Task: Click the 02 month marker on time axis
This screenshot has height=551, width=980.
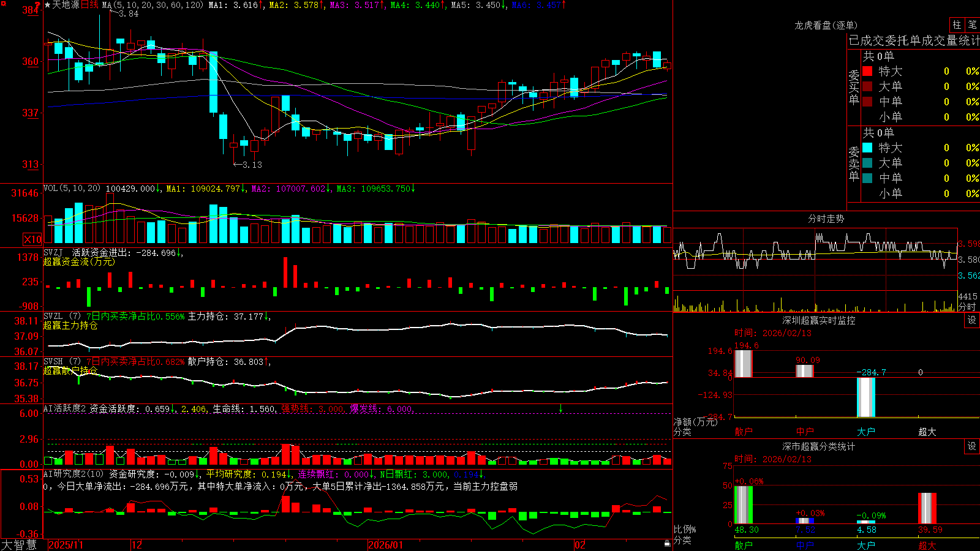Action: pyautogui.click(x=580, y=545)
